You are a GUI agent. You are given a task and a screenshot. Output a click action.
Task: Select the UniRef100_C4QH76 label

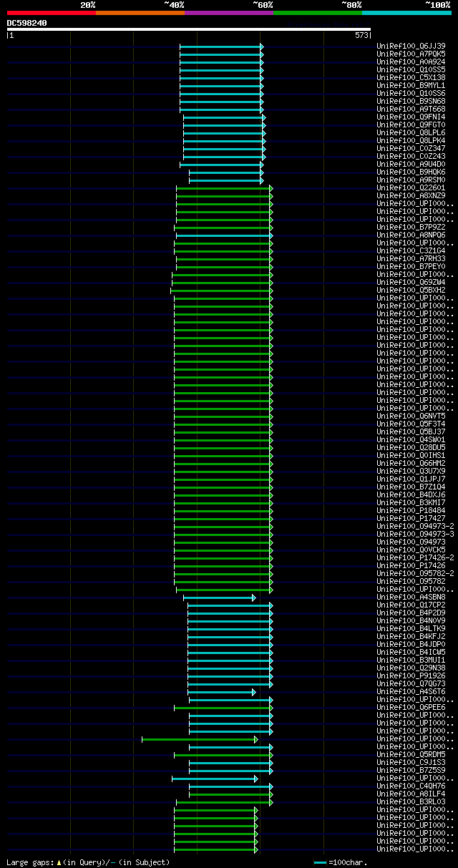411,786
